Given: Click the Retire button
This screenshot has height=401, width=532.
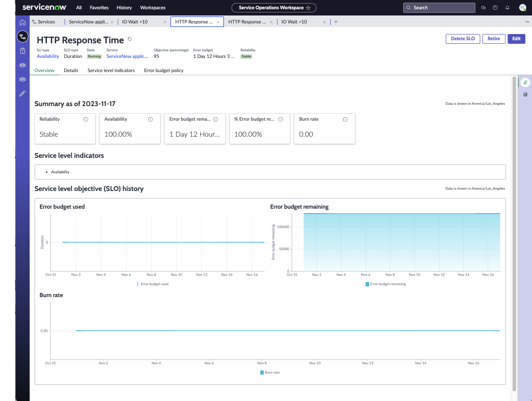Looking at the screenshot, I should [x=494, y=39].
